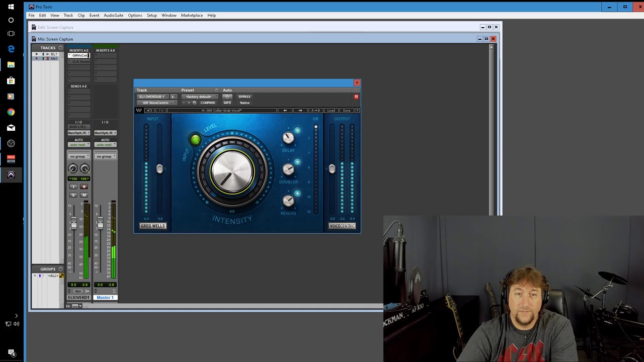Click the ELIOVERD1 left pan knob

[73, 169]
